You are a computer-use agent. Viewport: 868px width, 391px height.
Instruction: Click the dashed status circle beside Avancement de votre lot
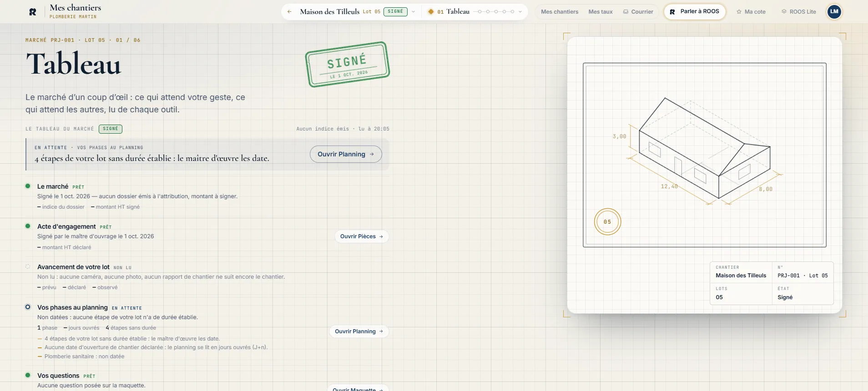(x=28, y=266)
